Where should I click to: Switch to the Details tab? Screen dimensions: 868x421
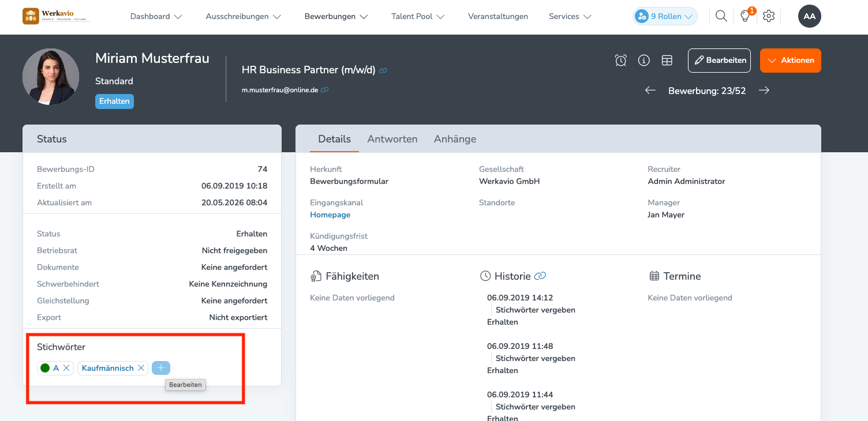(334, 139)
